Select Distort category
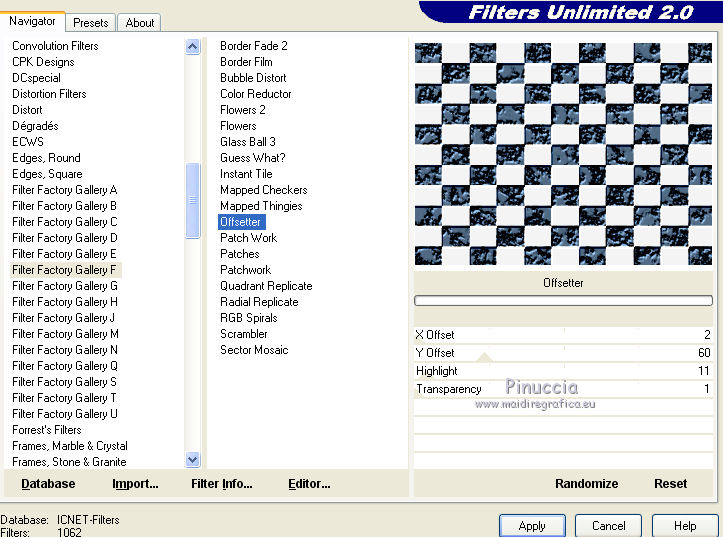Viewport: 723px width, 537px height. click(27, 110)
